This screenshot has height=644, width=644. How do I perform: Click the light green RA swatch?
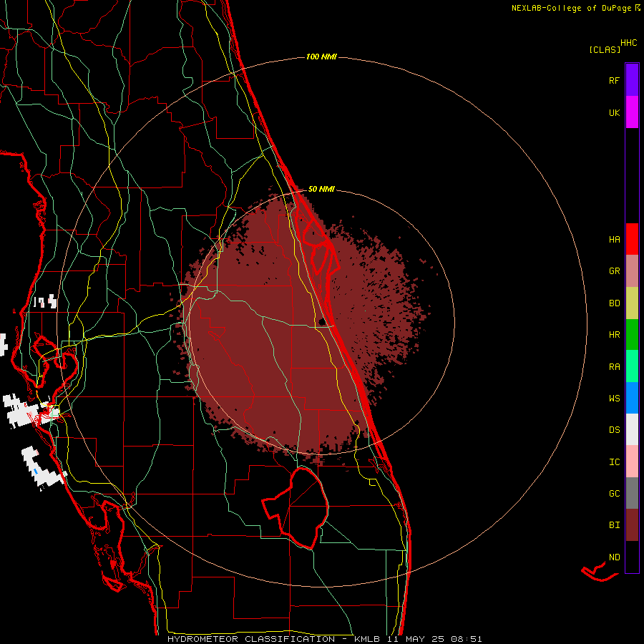632,366
